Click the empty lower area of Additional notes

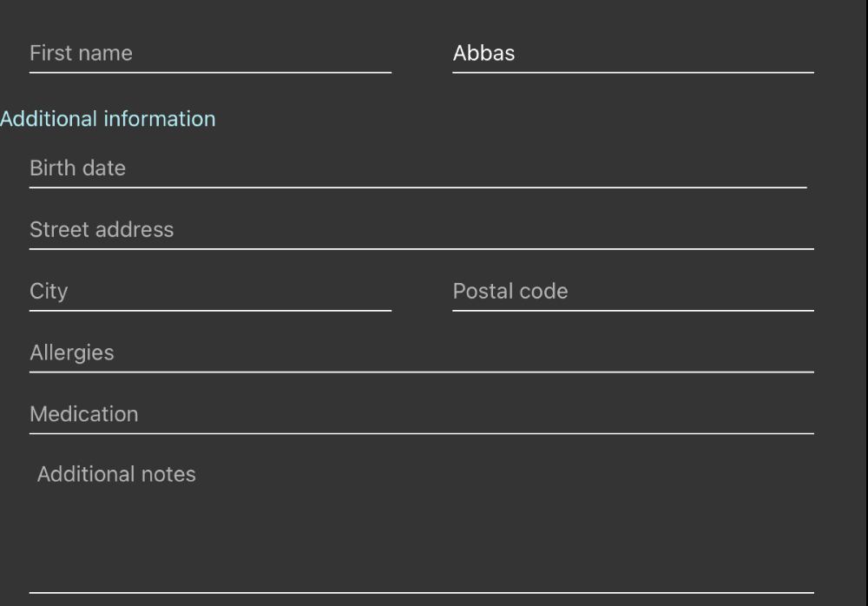point(421,556)
